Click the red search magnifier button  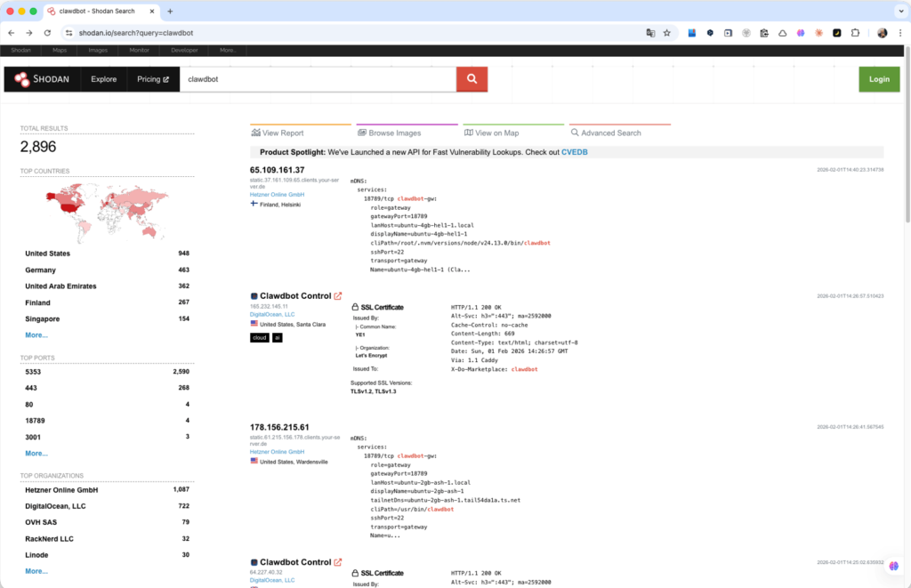tap(472, 79)
